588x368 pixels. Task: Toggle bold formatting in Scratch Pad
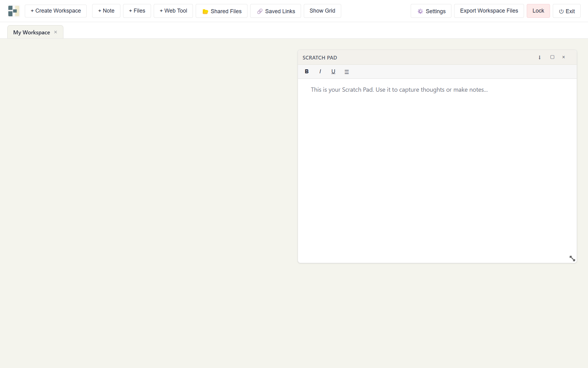(307, 71)
